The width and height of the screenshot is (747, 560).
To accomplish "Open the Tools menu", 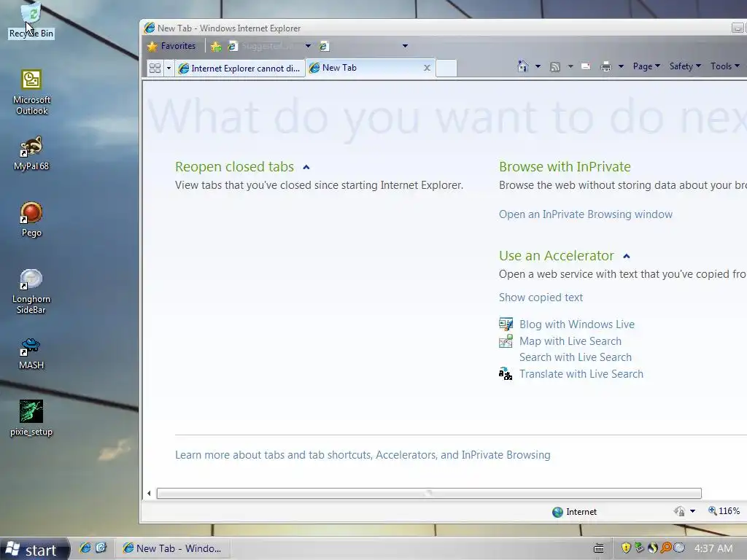I will [x=724, y=66].
